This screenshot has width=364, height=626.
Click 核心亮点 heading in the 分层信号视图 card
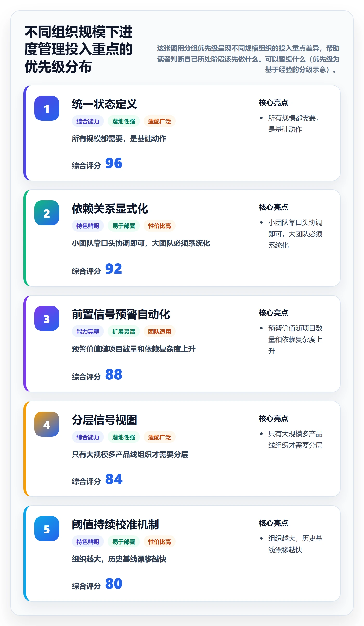click(x=274, y=419)
